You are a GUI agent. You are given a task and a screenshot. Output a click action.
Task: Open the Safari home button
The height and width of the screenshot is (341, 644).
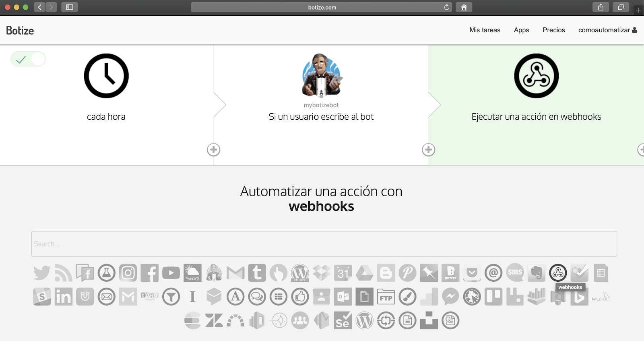click(464, 7)
